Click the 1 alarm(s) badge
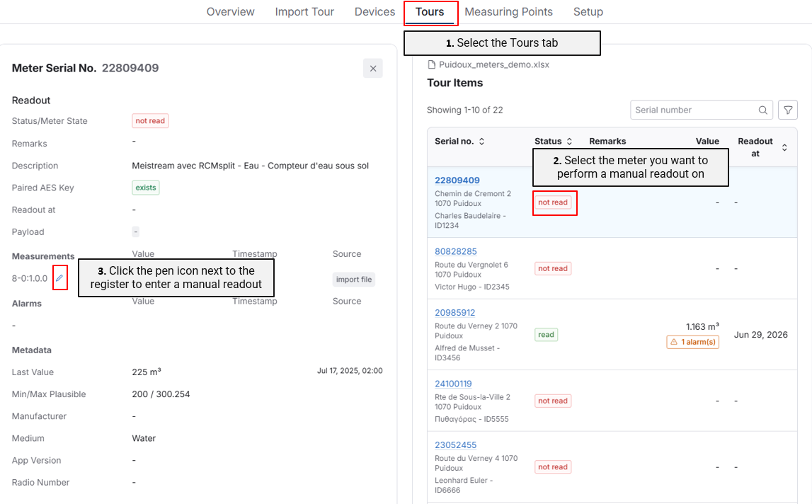Image resolution: width=812 pixels, height=504 pixels. click(693, 342)
